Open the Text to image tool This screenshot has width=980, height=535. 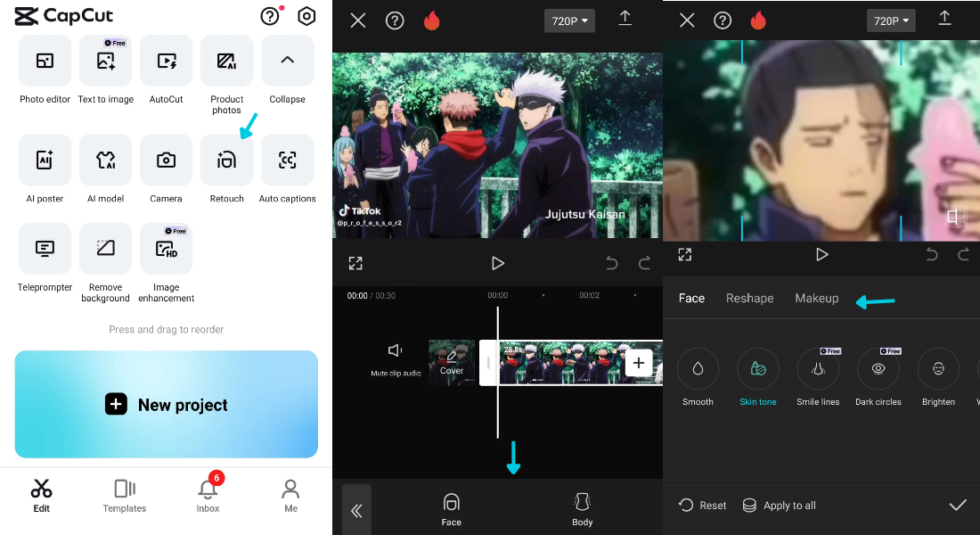[106, 61]
